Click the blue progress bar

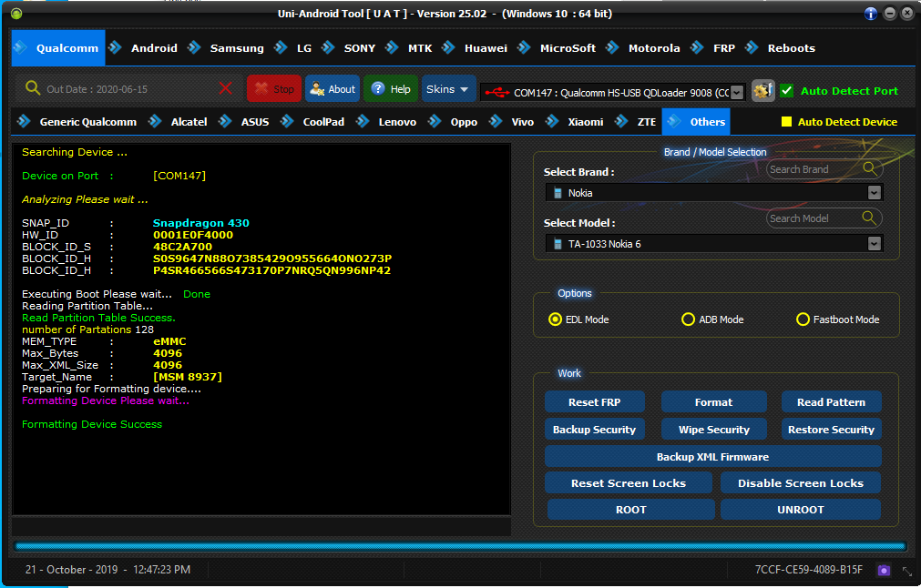pos(460,546)
